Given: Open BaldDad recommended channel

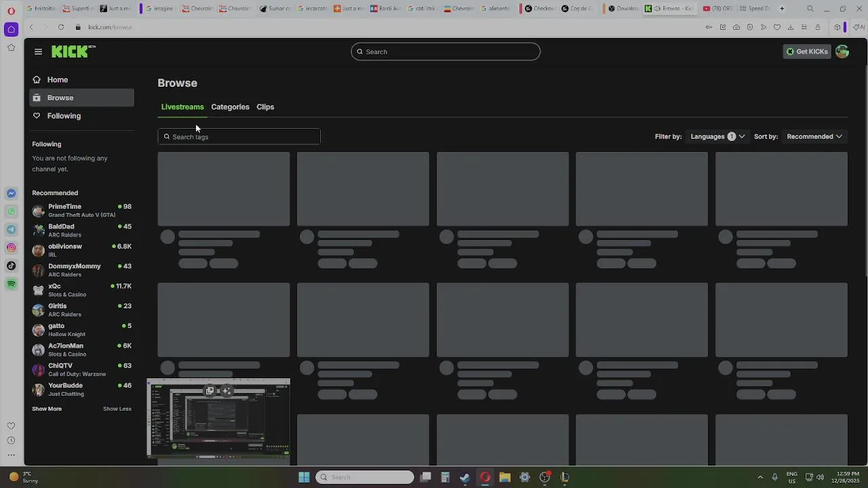Looking at the screenshot, I should [x=81, y=230].
